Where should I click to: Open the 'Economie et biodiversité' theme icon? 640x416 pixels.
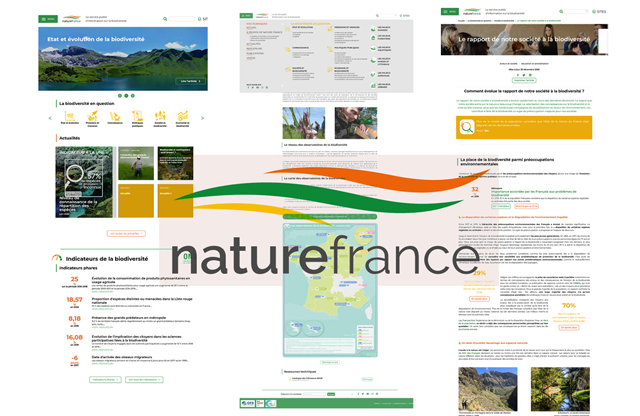[184, 118]
